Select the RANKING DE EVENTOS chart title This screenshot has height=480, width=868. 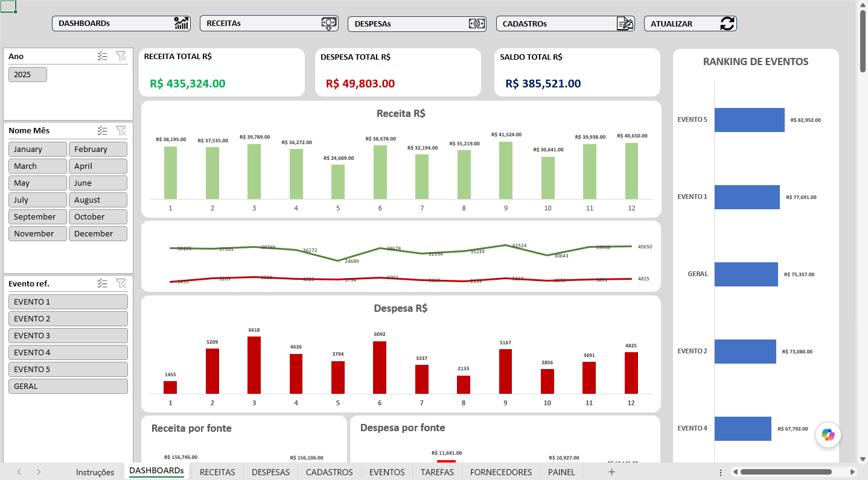click(756, 62)
